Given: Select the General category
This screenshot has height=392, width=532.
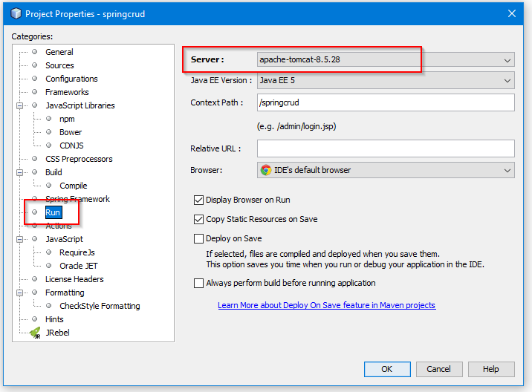Looking at the screenshot, I should coord(59,52).
